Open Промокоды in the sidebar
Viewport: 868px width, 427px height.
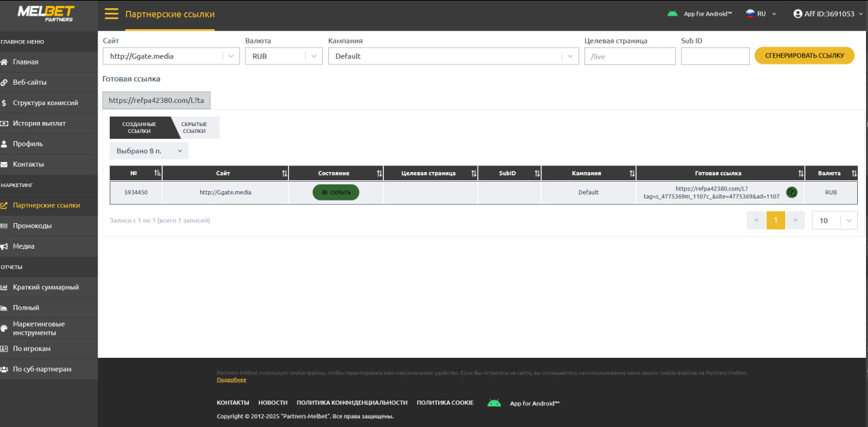pyautogui.click(x=32, y=226)
